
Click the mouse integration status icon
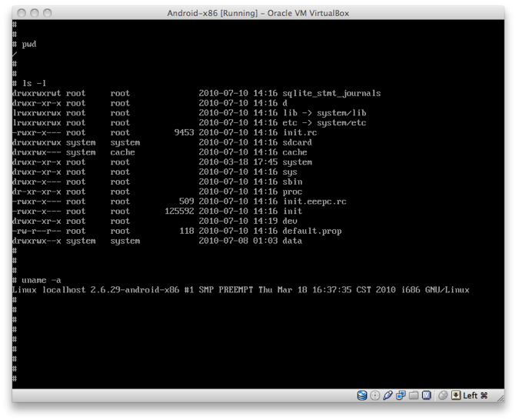click(443, 395)
